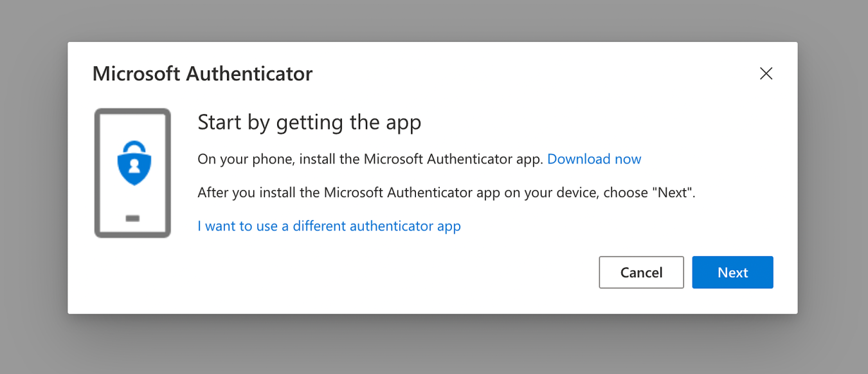This screenshot has width=868, height=374.
Task: Choose I want to use a different authenticator app
Action: point(329,226)
